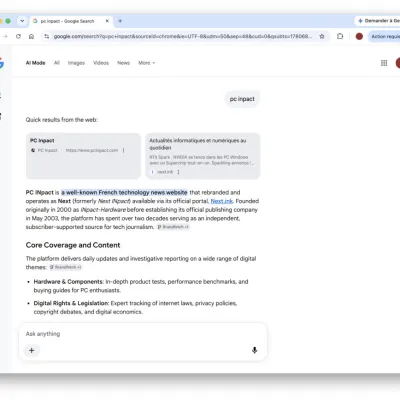Viewport: 400px width, 400px height.
Task: Click the 'Action requise' button
Action: pyautogui.click(x=384, y=36)
